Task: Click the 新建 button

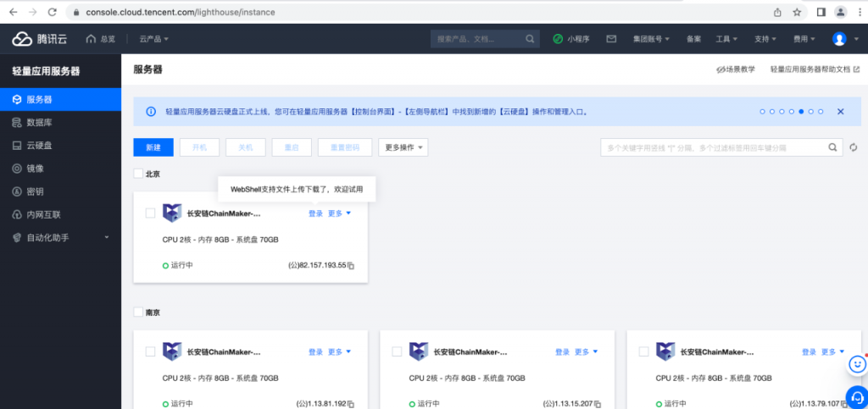Action: pyautogui.click(x=153, y=147)
